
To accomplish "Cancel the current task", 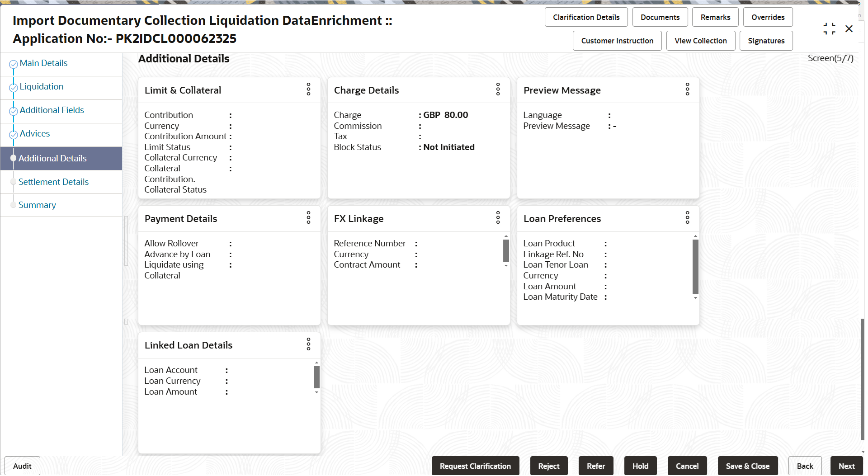I will pos(687,466).
